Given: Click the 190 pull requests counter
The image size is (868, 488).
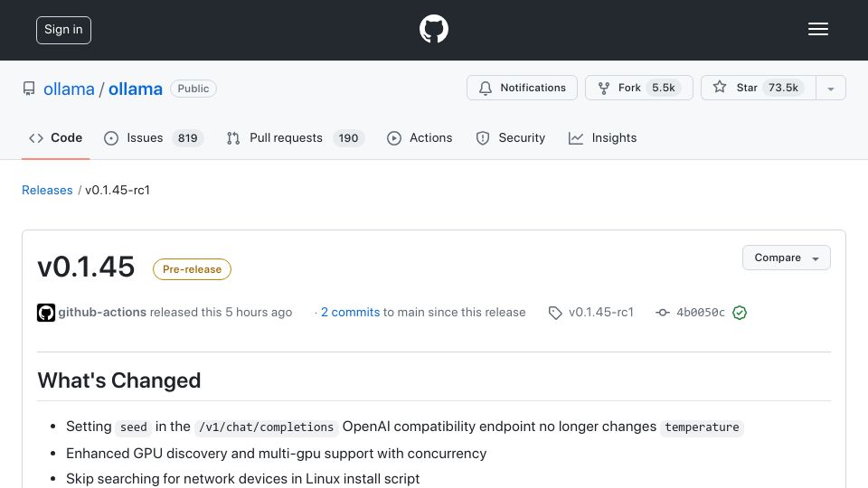Looking at the screenshot, I should [x=348, y=137].
